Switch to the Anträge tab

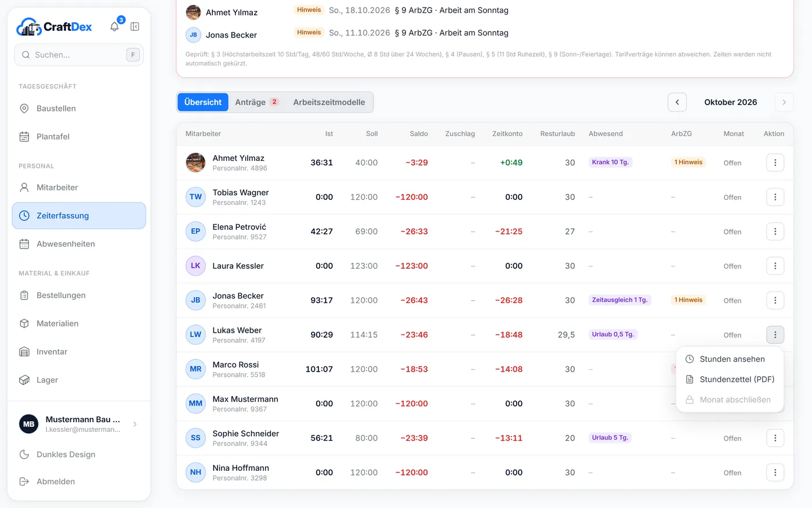point(257,102)
